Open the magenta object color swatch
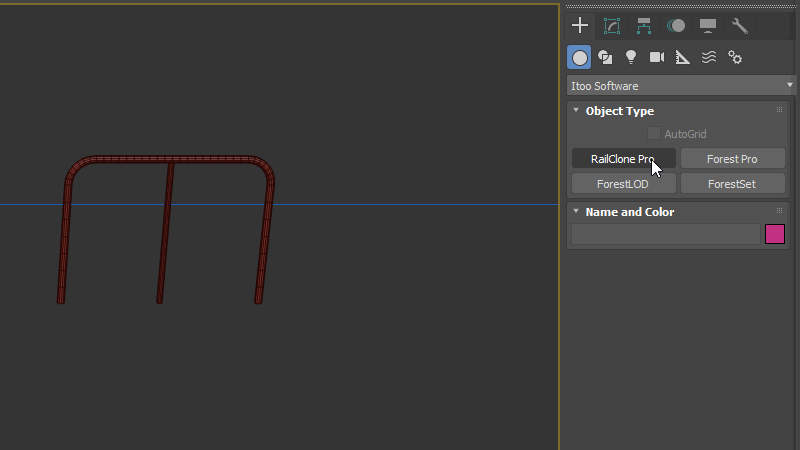The height and width of the screenshot is (450, 800). click(775, 234)
